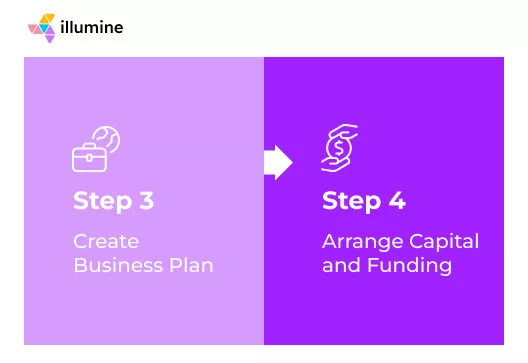Viewport: 528px width, 363px height.
Task: Click the Business Plan text
Action: (143, 265)
